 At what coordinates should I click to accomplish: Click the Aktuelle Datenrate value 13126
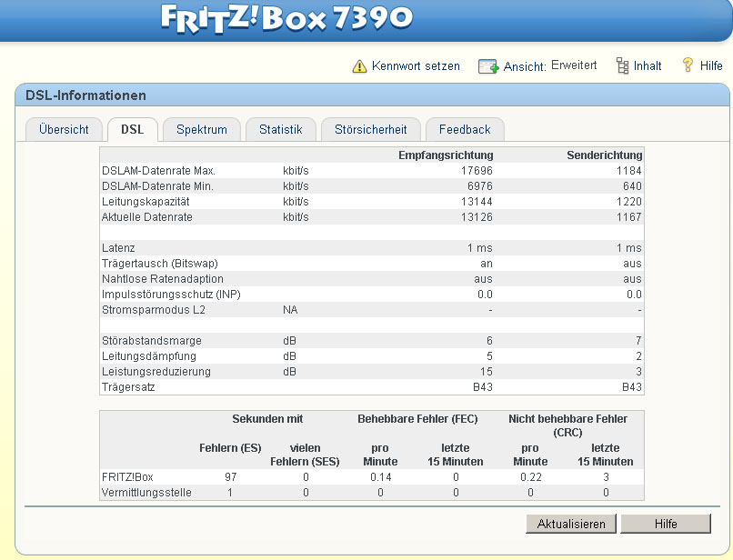pos(477,217)
